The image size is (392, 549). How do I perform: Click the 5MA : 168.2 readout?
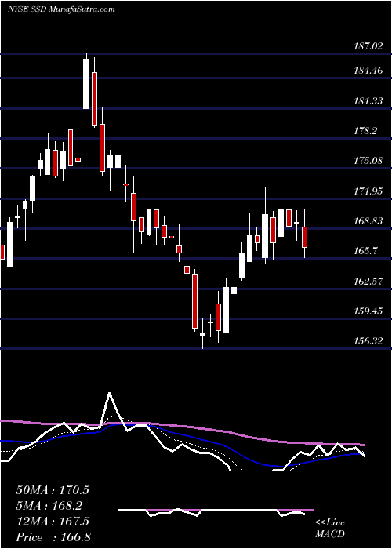tap(49, 506)
